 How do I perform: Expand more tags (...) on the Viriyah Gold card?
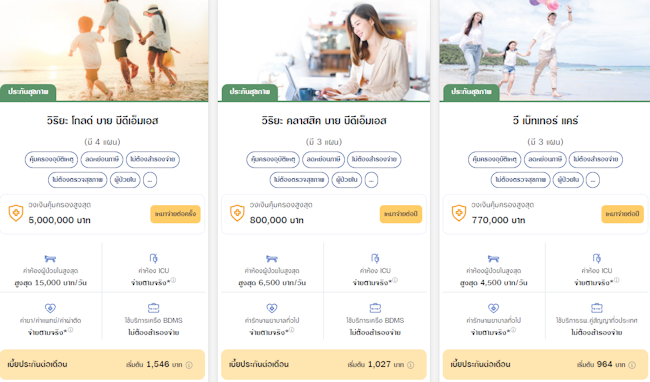(150, 180)
